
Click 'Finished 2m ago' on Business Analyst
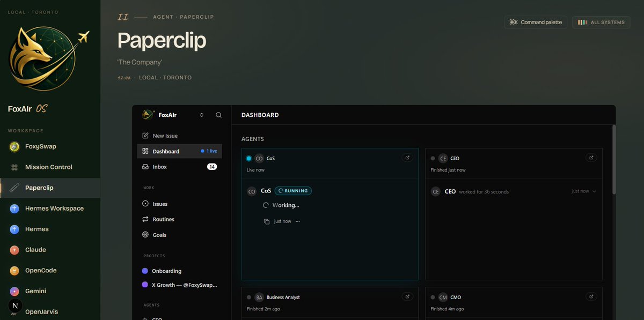pos(263,309)
